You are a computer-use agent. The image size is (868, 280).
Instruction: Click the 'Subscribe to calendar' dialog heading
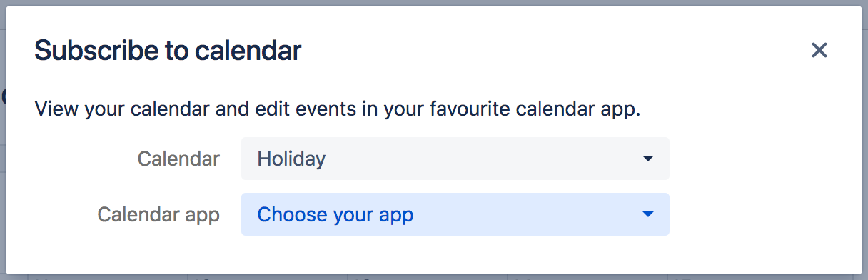[x=168, y=51]
